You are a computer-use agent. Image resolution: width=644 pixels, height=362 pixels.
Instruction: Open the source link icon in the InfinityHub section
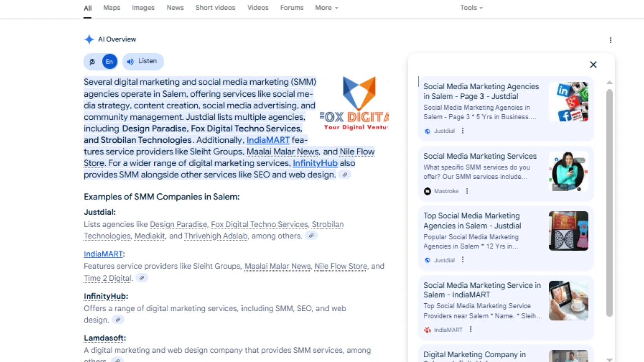click(x=118, y=320)
